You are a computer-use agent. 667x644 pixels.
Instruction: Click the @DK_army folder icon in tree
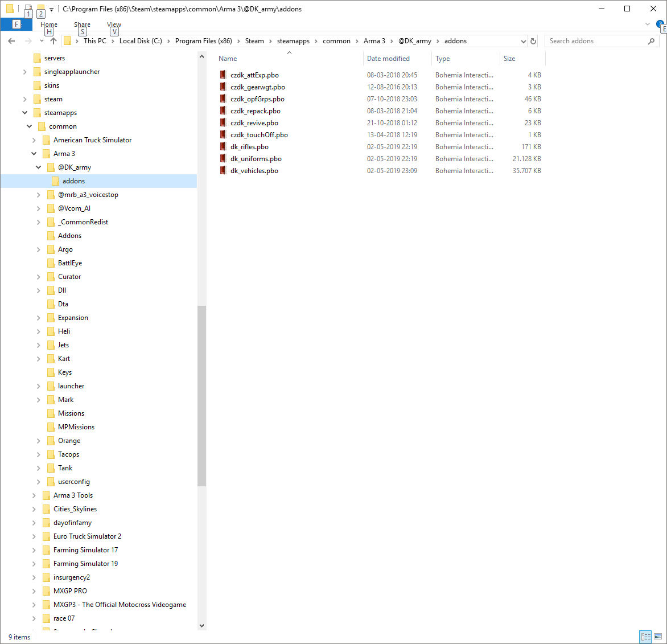coord(51,167)
